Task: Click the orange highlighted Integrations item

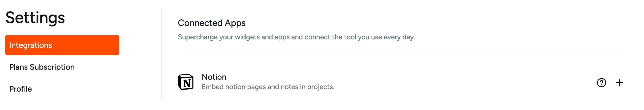Action: click(x=62, y=45)
